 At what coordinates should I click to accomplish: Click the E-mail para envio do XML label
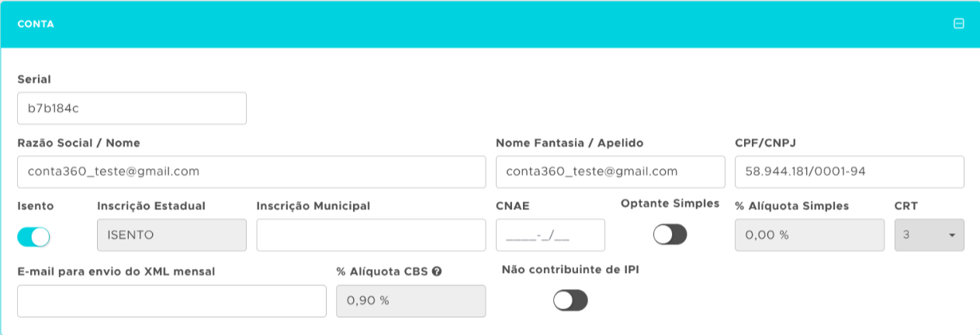116,271
